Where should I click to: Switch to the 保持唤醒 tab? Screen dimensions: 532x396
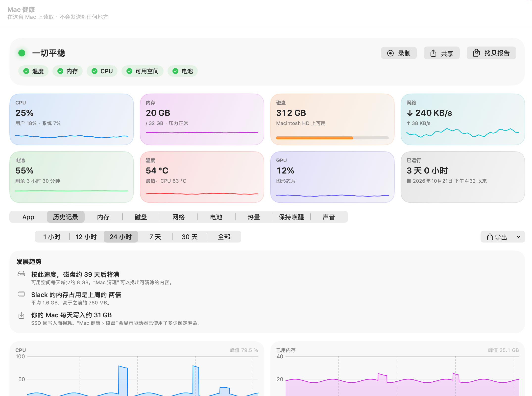coord(291,217)
